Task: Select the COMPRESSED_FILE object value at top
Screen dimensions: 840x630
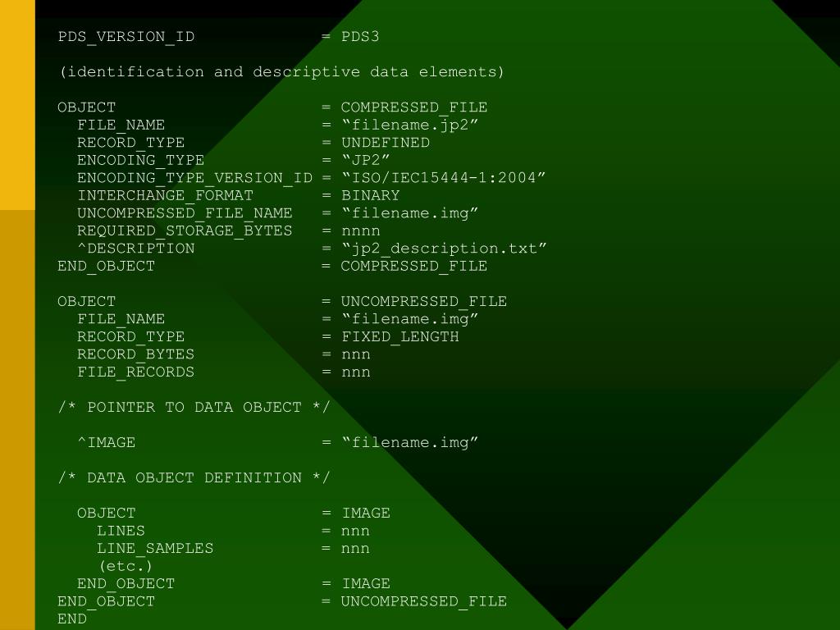Action: pos(414,107)
